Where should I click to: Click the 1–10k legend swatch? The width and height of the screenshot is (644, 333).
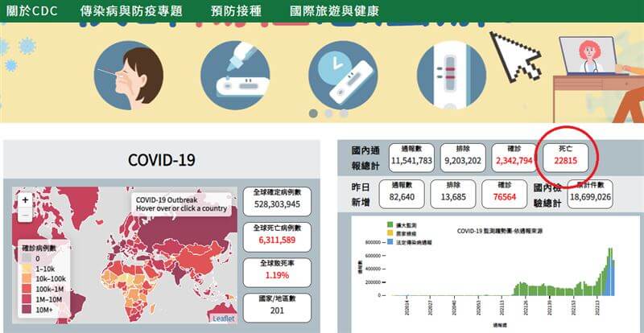pos(26,269)
